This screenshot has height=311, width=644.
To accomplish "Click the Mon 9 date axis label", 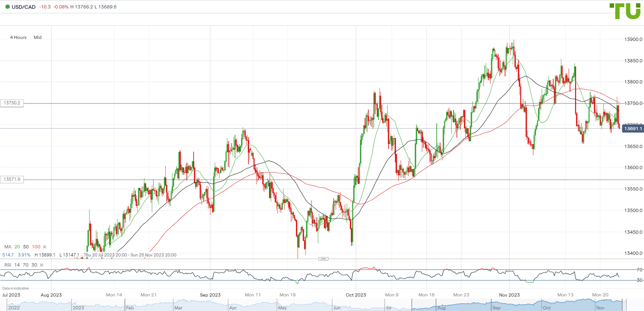I will click(x=392, y=295).
